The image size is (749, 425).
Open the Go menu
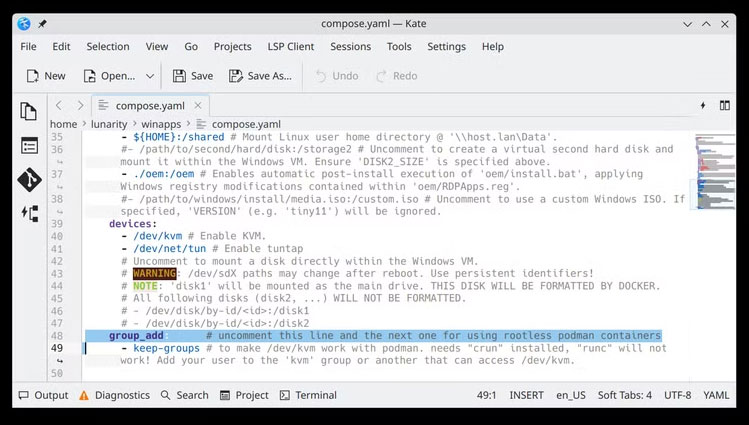point(191,47)
